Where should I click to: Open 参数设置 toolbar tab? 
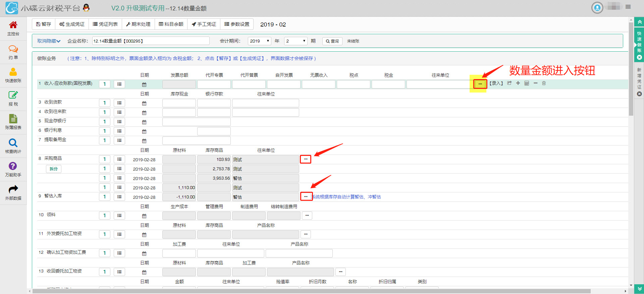pyautogui.click(x=237, y=24)
